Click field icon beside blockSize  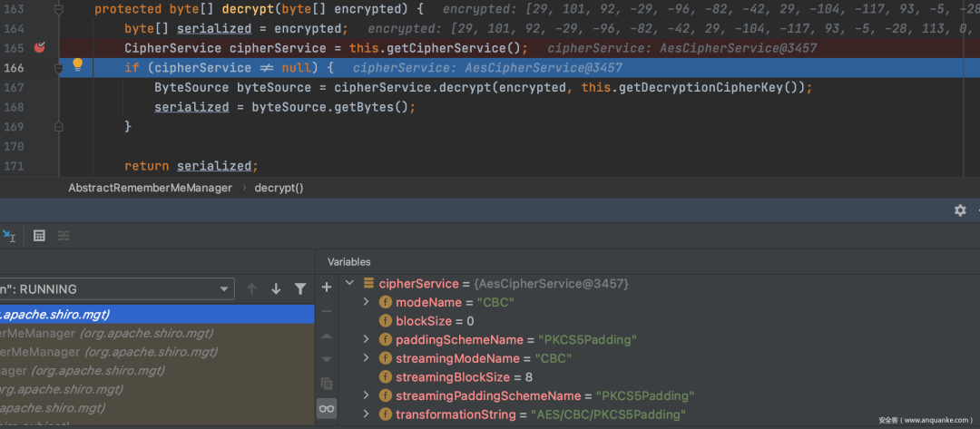pyautogui.click(x=386, y=321)
